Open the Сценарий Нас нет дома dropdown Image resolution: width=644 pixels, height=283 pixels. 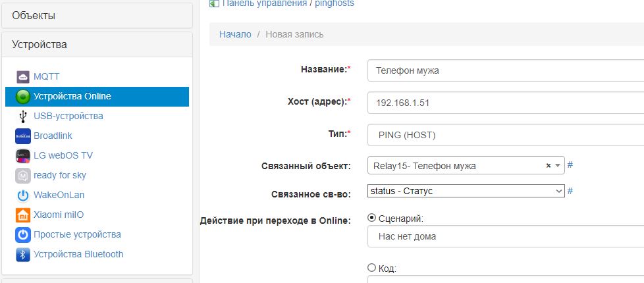pos(506,236)
